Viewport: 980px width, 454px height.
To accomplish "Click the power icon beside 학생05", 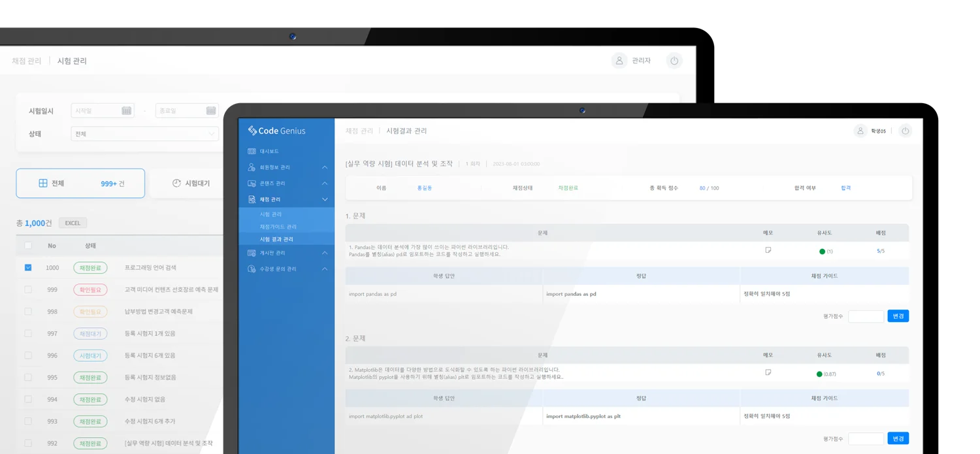I will [x=905, y=131].
